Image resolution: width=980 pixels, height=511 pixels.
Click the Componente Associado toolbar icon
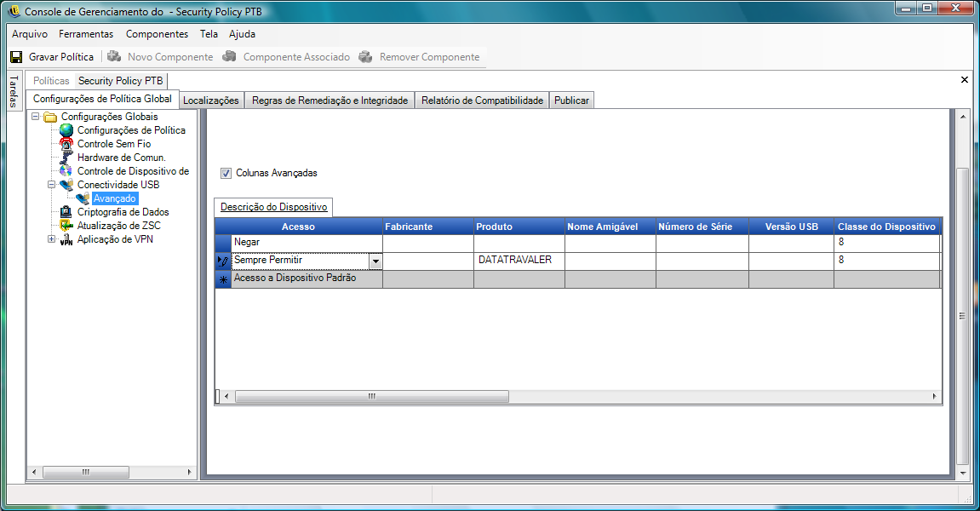[229, 56]
